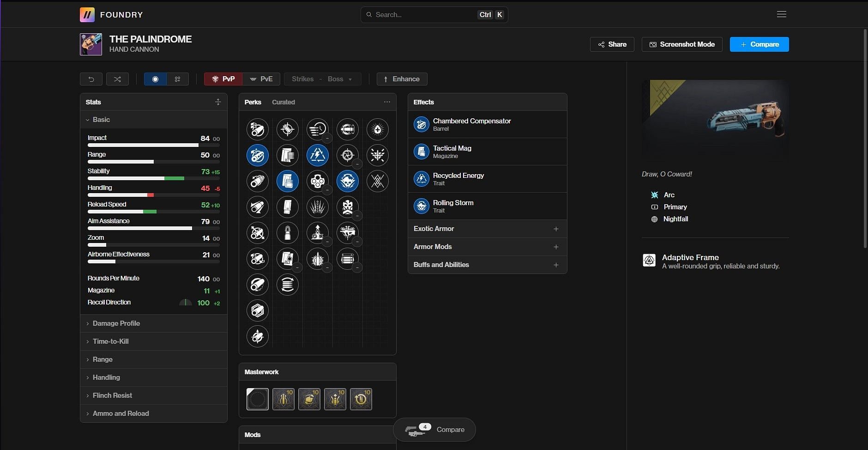Switch to PvP mode
The width and height of the screenshot is (868, 450).
(x=223, y=79)
